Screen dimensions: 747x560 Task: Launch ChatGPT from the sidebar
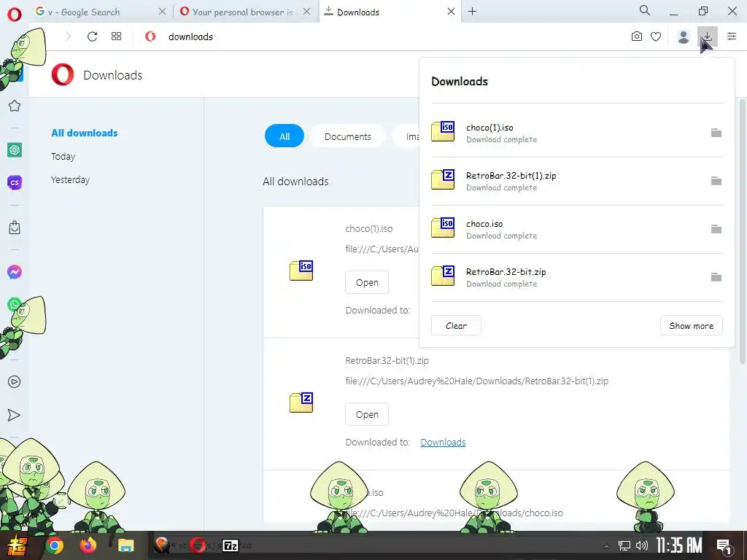point(15,150)
